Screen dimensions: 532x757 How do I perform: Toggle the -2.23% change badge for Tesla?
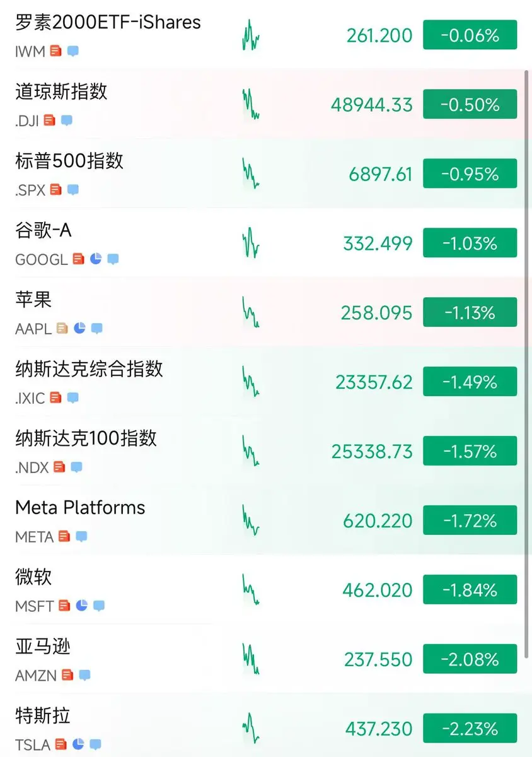click(470, 729)
